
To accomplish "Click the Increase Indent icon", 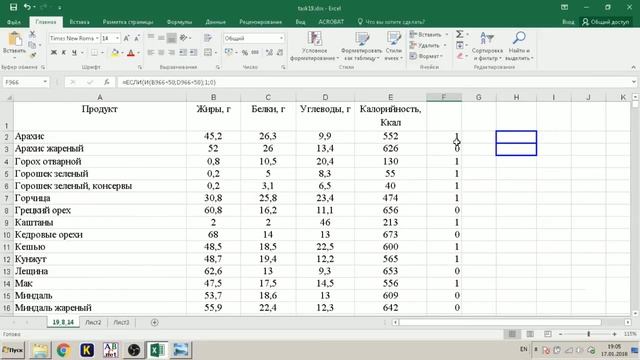I will [193, 52].
